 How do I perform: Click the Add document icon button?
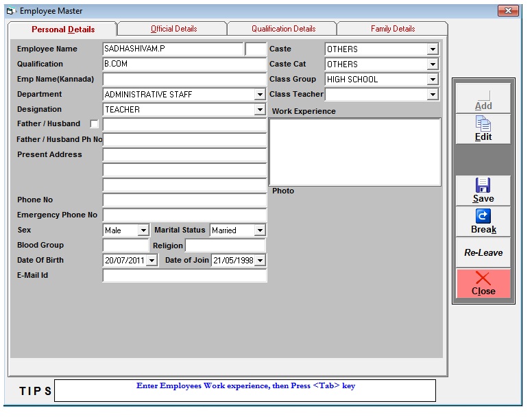point(483,96)
